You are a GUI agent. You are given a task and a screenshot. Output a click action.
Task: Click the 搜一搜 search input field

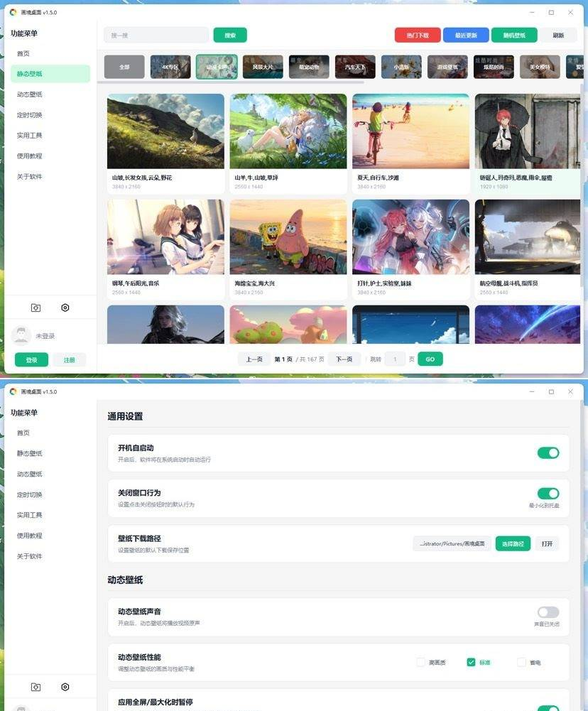click(x=156, y=35)
